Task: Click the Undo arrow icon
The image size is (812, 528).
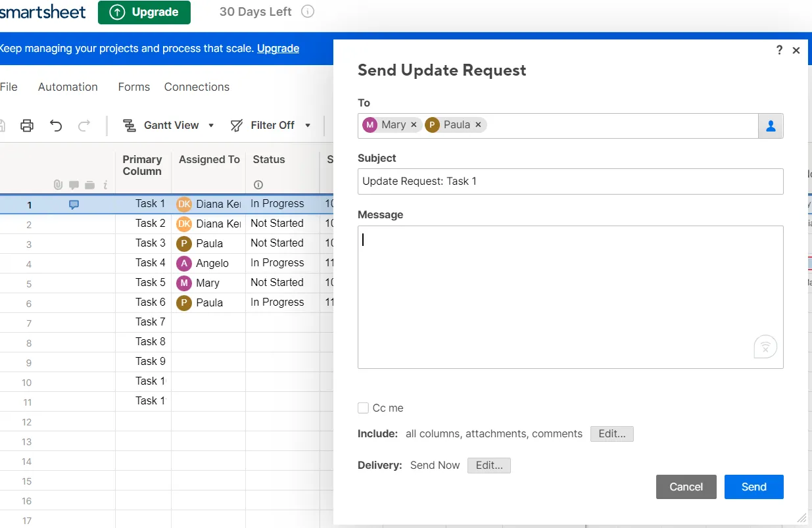Action: [x=56, y=126]
